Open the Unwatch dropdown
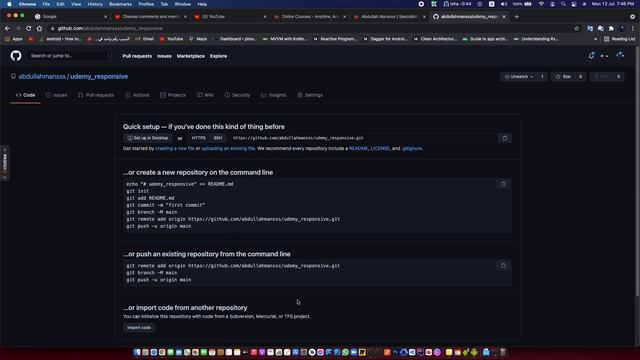Image resolution: width=640 pixels, height=360 pixels. click(519, 77)
